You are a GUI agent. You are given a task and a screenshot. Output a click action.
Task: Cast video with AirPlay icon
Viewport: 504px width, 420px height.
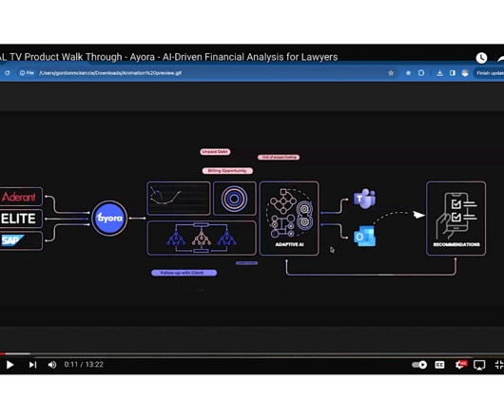479,365
